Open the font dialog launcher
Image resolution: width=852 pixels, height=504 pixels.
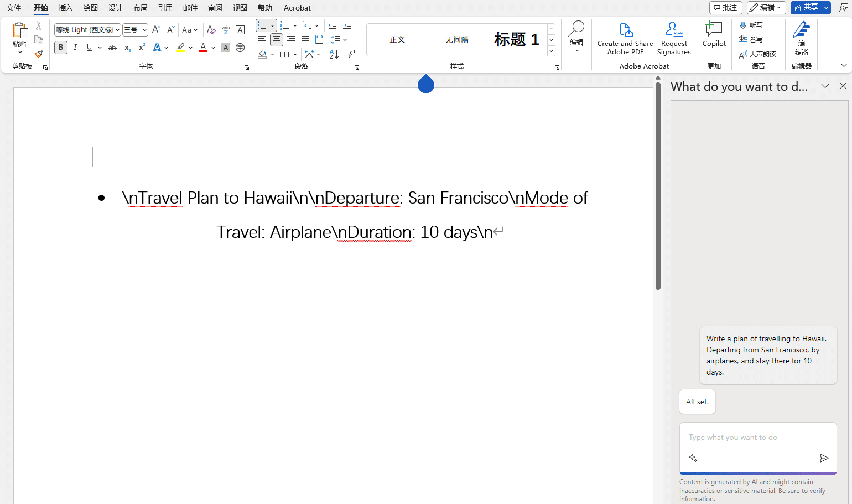(x=247, y=67)
